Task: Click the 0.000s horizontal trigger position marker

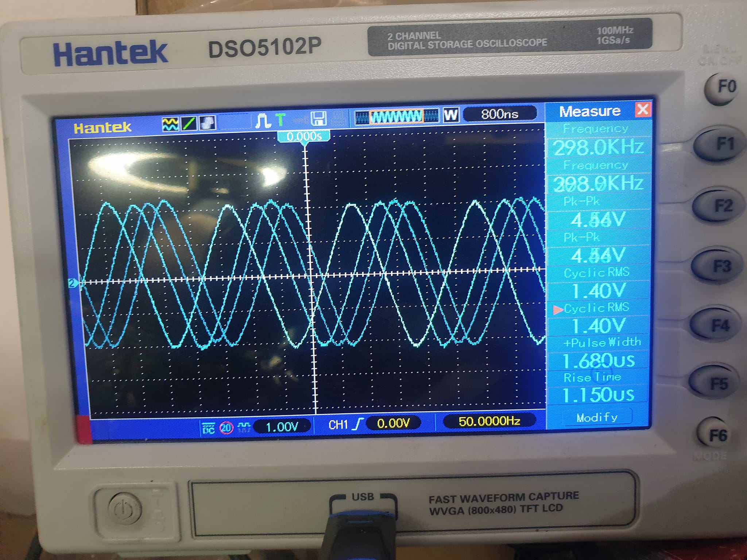Action: tap(304, 137)
